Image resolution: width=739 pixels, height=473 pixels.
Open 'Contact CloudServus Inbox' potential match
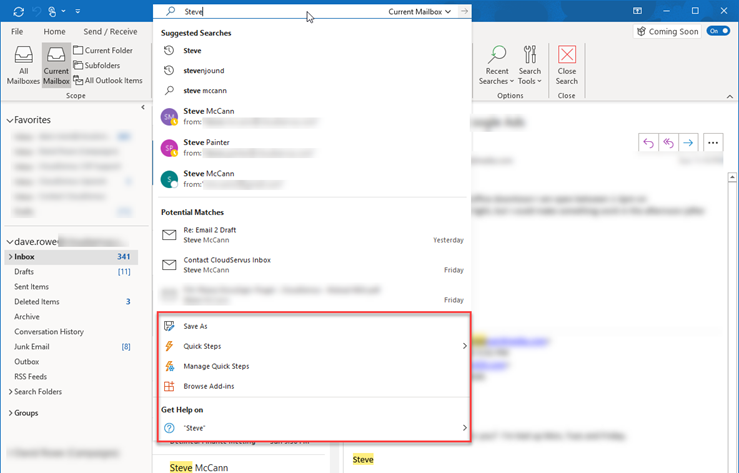pyautogui.click(x=314, y=265)
